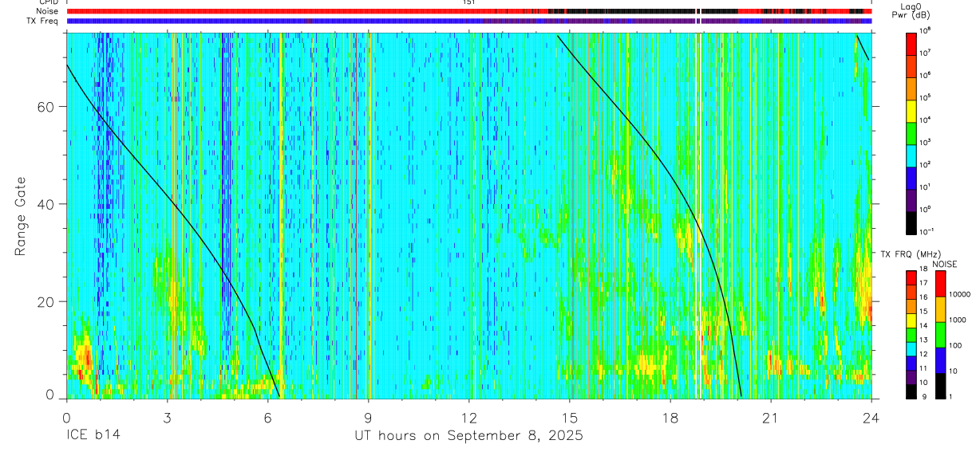Select the black segment of Lag0 Pwr colorbar
Viewport: 980px width, 452px height.
pos(911,222)
